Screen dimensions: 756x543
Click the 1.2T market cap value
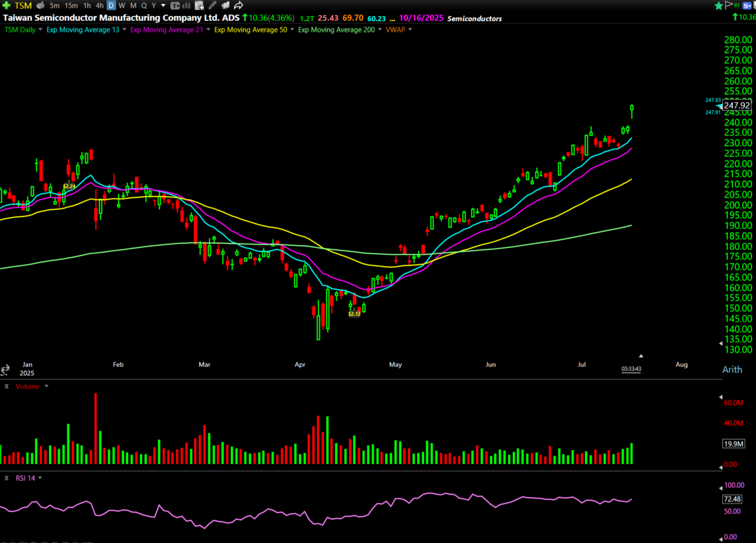pyautogui.click(x=307, y=19)
